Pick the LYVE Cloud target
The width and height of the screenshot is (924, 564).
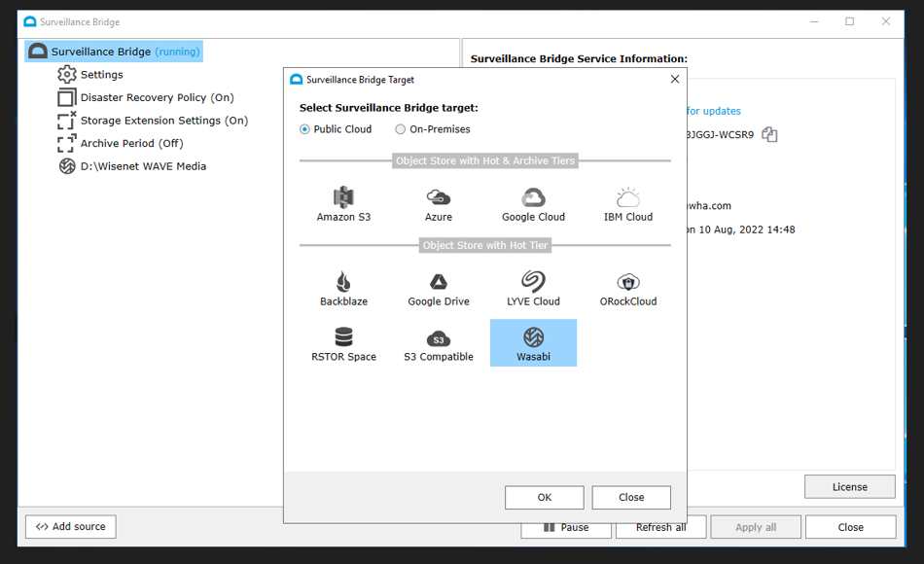pyautogui.click(x=533, y=289)
